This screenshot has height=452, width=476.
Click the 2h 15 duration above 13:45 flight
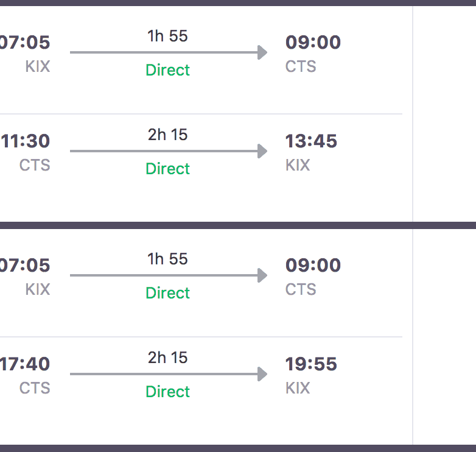pos(167,135)
